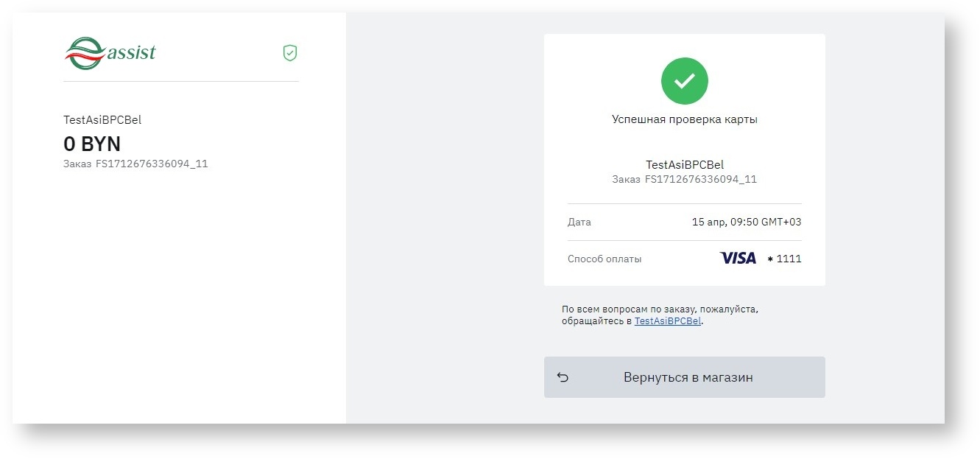Click the "assist" wordmark text
The image size is (980, 459).
click(131, 53)
